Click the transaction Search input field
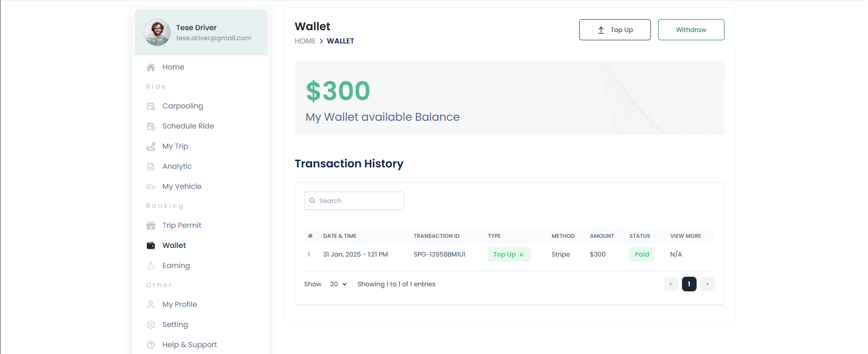The width and height of the screenshot is (868, 354). click(x=354, y=201)
